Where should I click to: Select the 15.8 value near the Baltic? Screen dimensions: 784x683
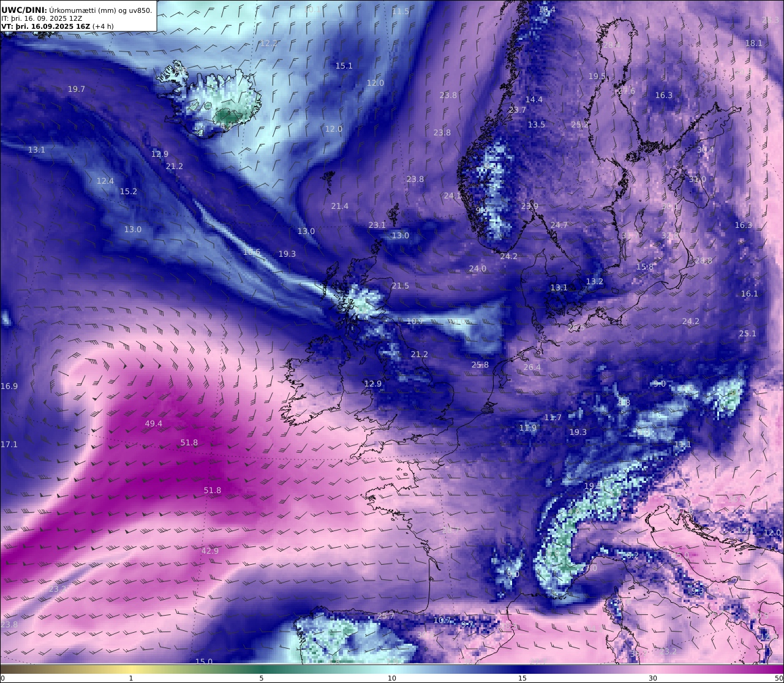[x=645, y=266]
